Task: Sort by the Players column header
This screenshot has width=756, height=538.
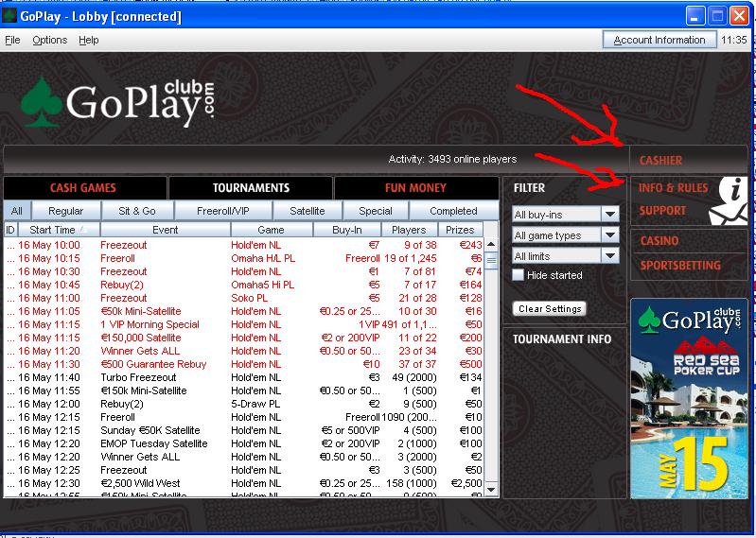Action: (409, 230)
